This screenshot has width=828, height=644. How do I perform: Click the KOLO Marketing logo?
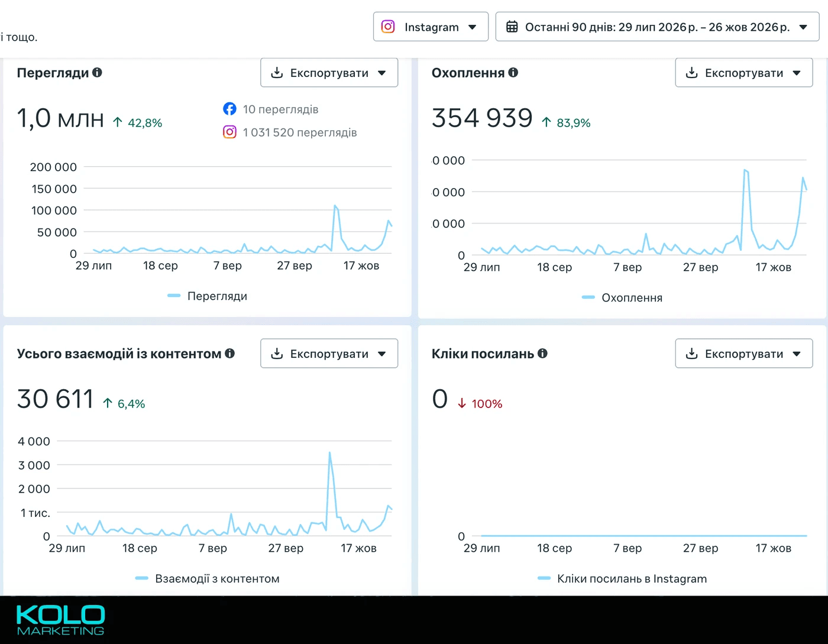pos(60,620)
